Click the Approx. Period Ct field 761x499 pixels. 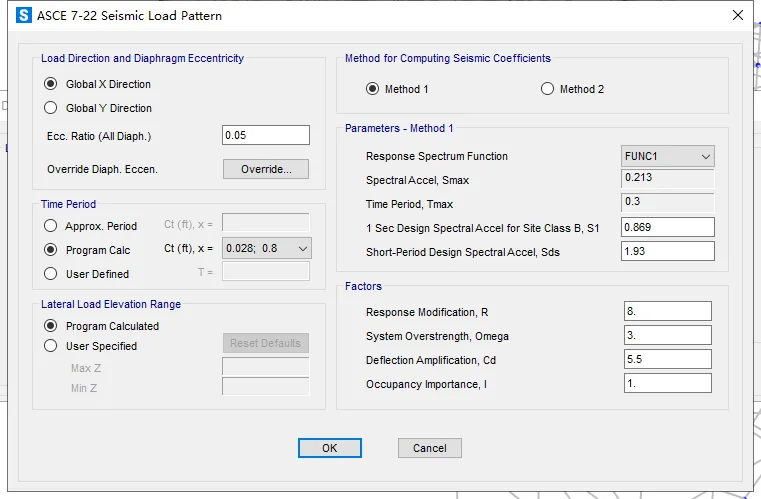pos(265,223)
